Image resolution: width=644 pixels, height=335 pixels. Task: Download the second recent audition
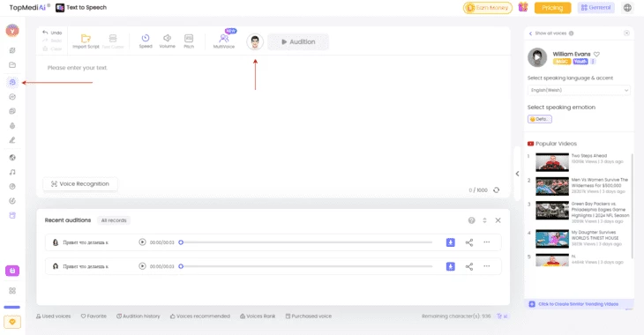pos(451,266)
